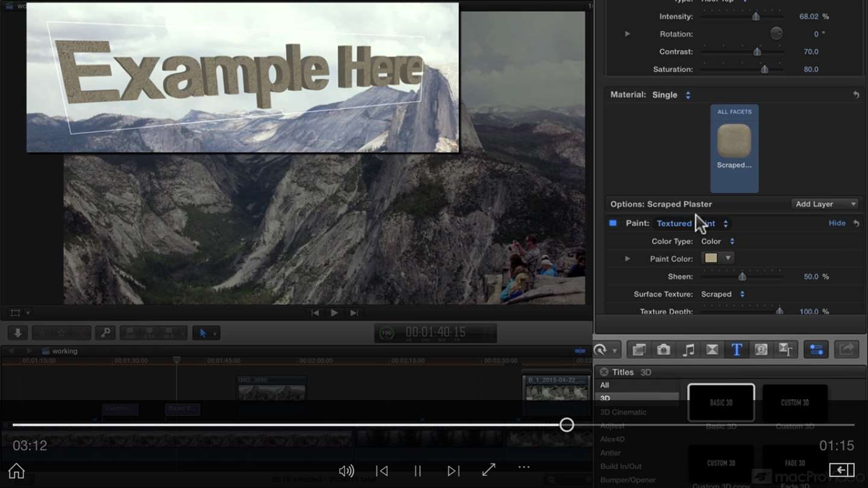
Task: Select the Build In/Out category
Action: (x=621, y=466)
